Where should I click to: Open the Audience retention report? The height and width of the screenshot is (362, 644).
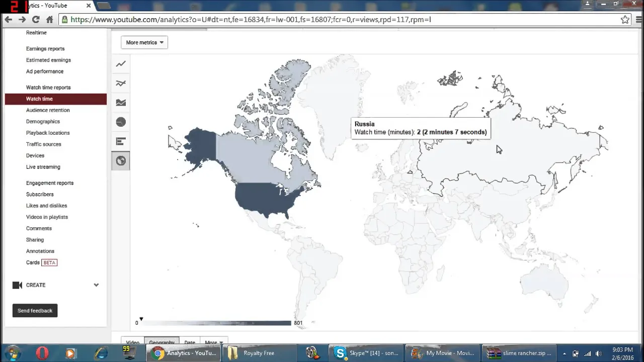48,110
